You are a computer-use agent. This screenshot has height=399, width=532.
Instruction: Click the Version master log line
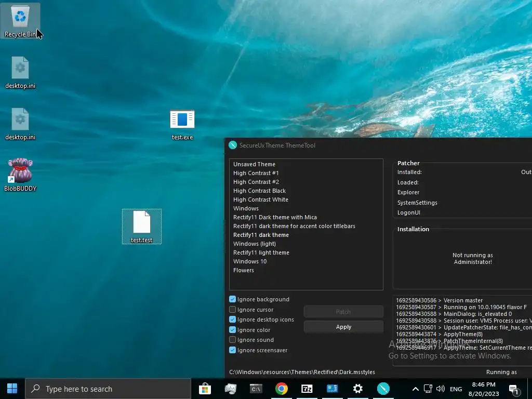pyautogui.click(x=439, y=300)
